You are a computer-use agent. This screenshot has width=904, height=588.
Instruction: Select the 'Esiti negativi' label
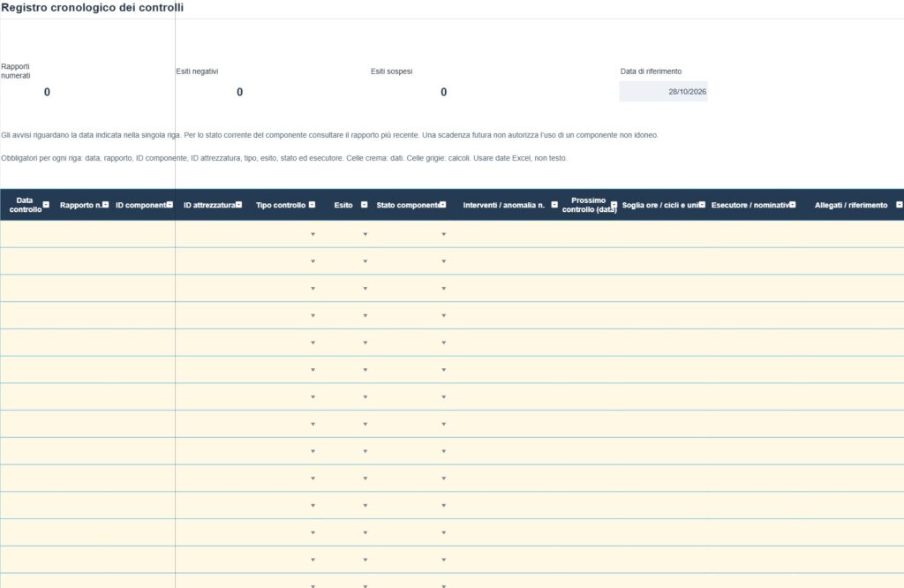pos(197,72)
